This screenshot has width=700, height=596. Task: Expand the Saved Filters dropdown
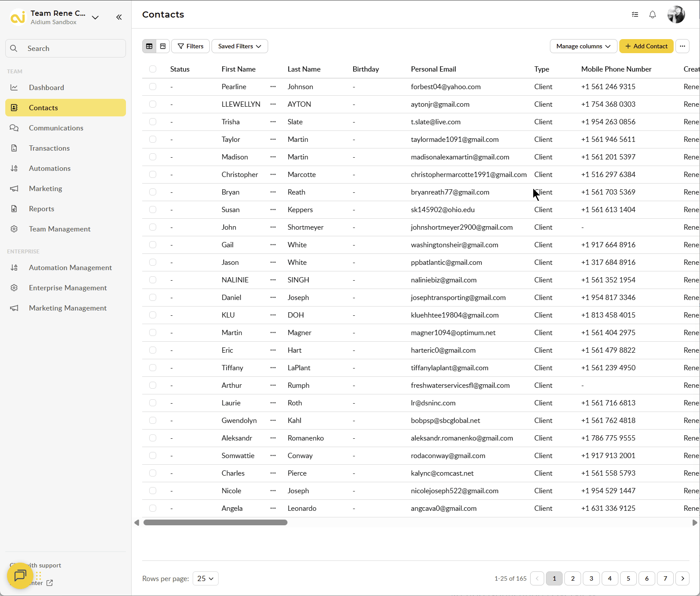point(240,46)
